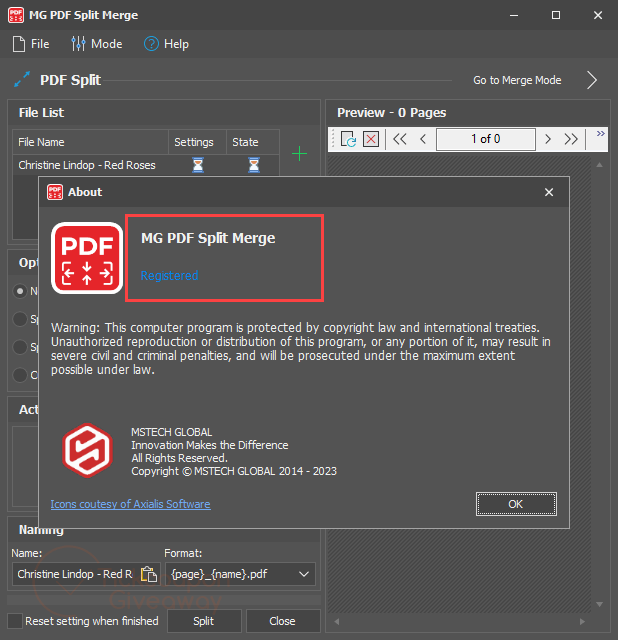This screenshot has height=640, width=618.
Task: Click preview vertical scrollbar down arrow
Action: point(599,604)
